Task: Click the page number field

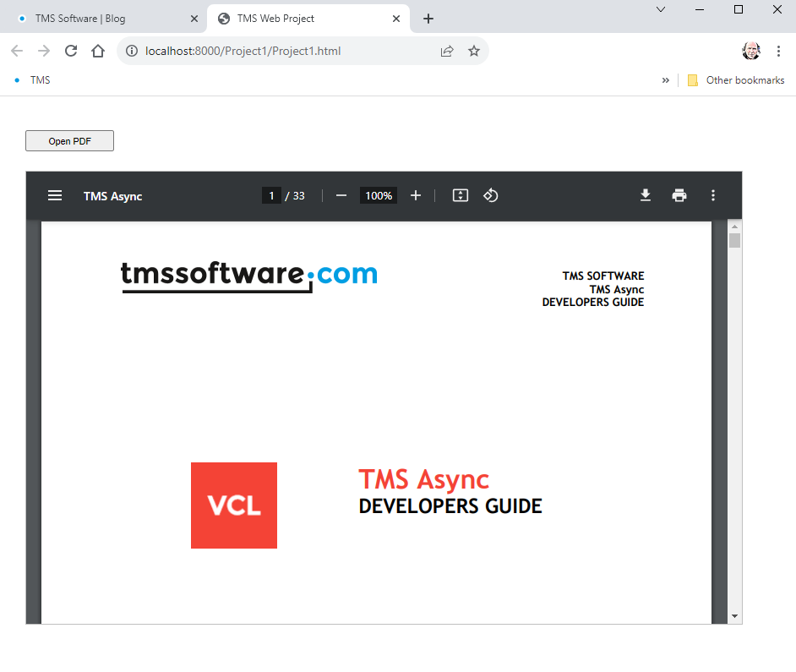Action: [x=271, y=195]
